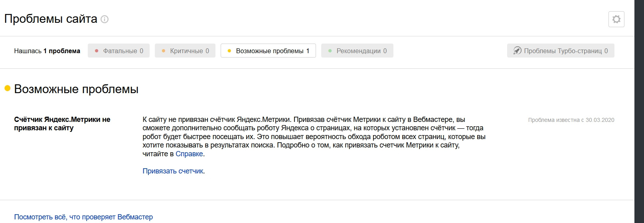Open settings via the gear icon
The image size is (644, 223).
click(616, 19)
